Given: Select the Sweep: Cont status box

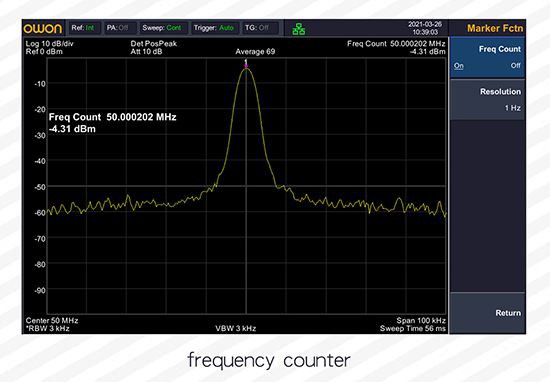Looking at the screenshot, I should tap(163, 28).
